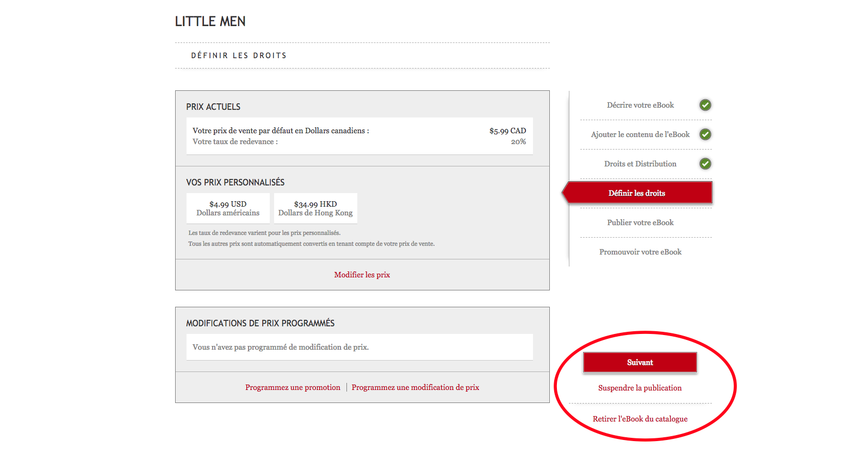Open the Décrire votre eBook step
The image size is (868, 471).
(x=640, y=105)
